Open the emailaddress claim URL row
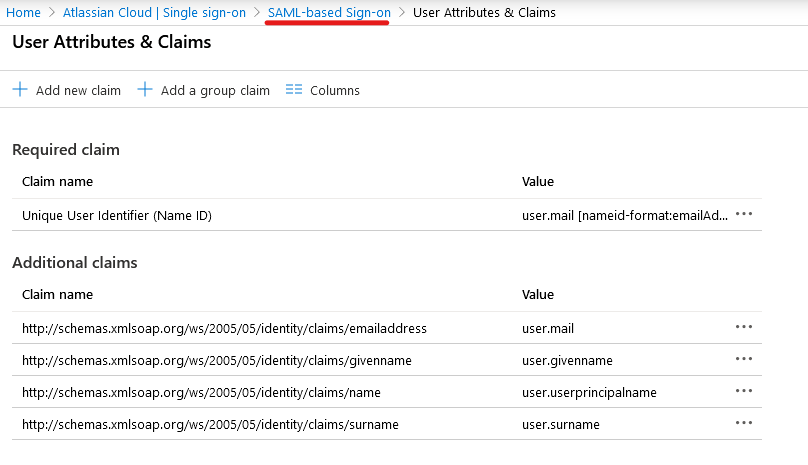This screenshot has width=808, height=465. tap(224, 328)
